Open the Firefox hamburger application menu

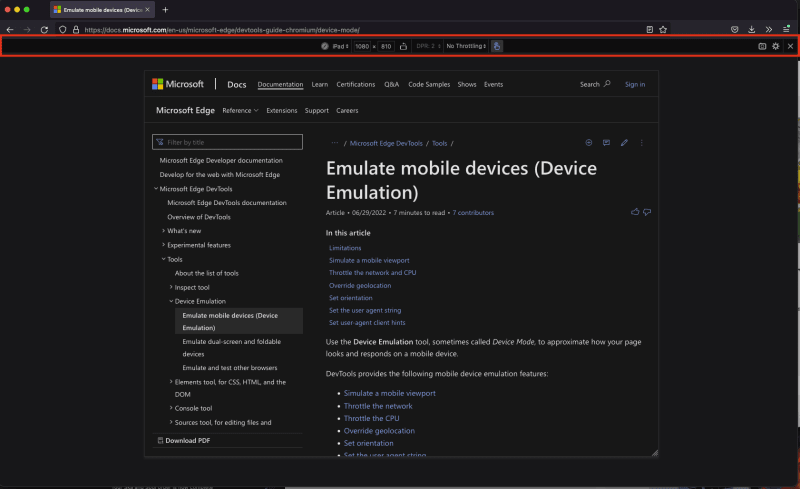(x=786, y=30)
